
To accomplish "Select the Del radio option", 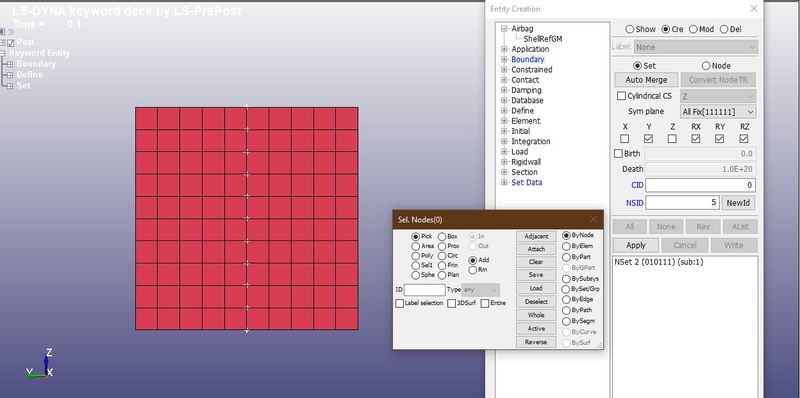I will tap(724, 30).
